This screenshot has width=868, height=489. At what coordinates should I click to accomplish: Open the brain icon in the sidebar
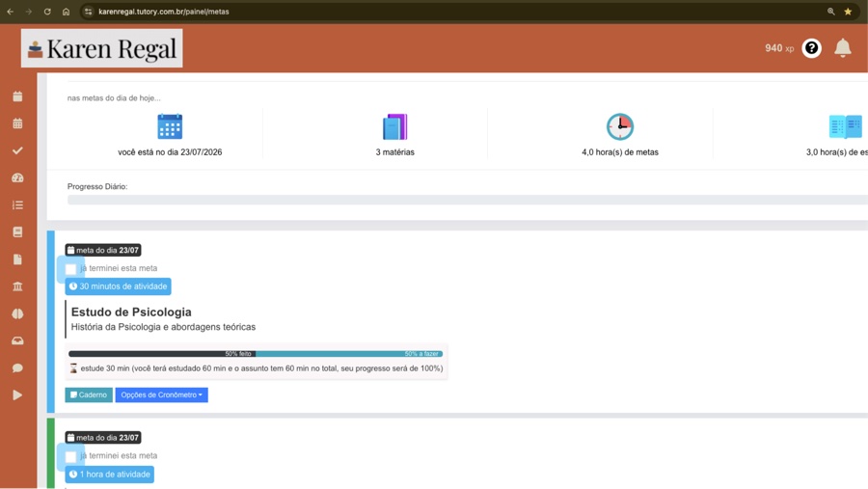click(x=17, y=313)
